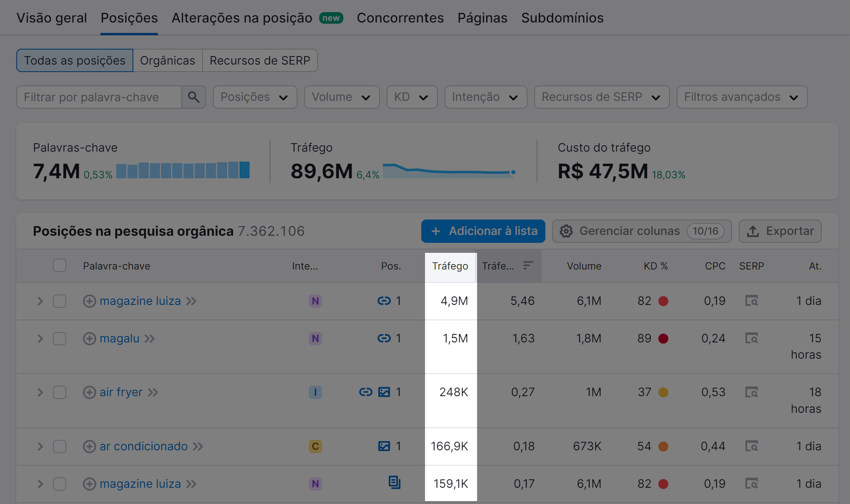
Task: Open the Filtros avançados dropdown
Action: 742,97
